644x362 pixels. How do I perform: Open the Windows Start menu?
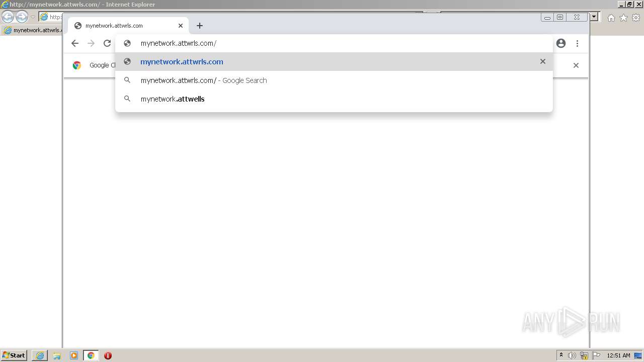(14, 355)
